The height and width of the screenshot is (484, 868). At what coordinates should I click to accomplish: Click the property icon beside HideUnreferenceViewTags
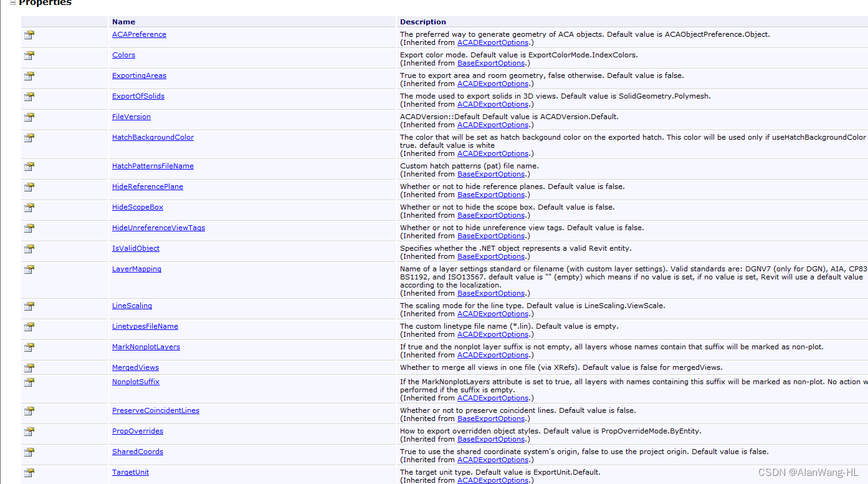tap(29, 228)
